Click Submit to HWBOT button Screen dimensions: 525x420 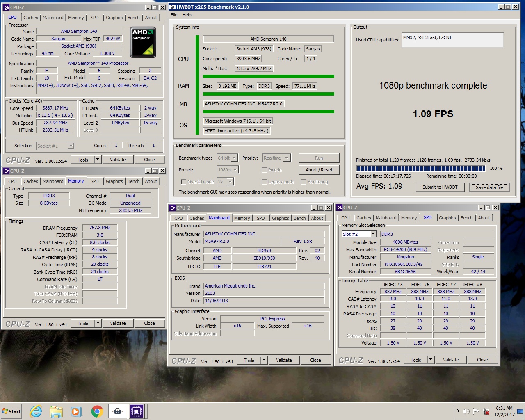[440, 187]
